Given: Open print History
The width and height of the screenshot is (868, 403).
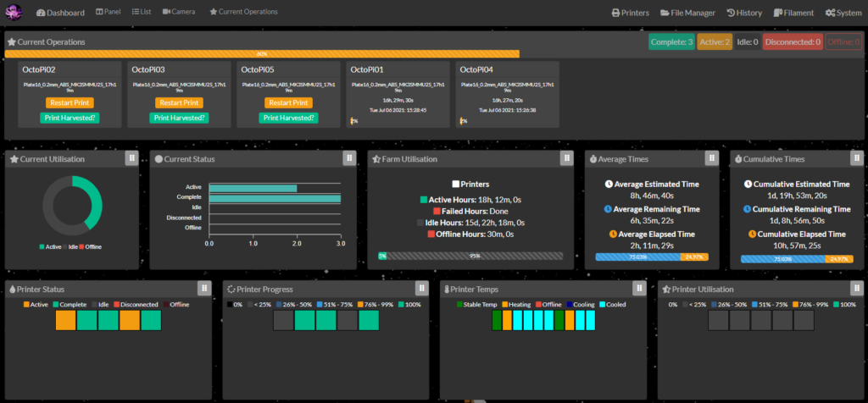Looking at the screenshot, I should tap(744, 13).
